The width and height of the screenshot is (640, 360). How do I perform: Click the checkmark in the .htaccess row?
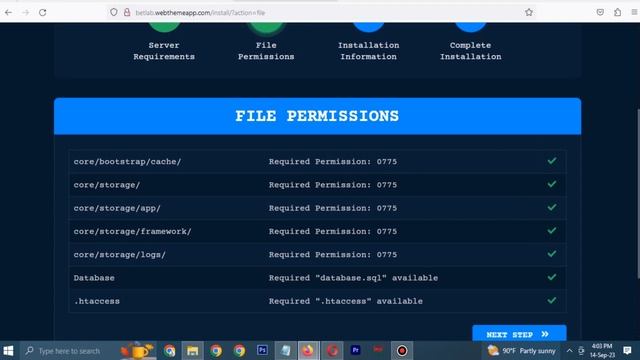[552, 300]
